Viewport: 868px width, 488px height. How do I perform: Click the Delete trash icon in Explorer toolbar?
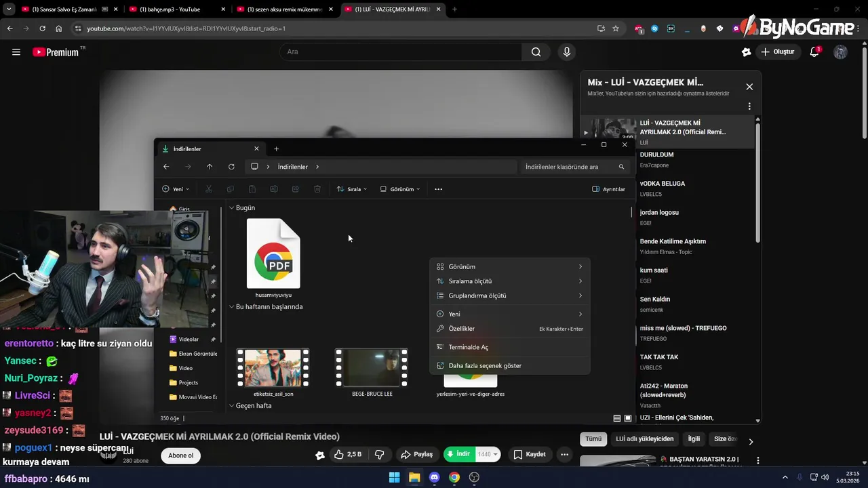pos(317,189)
